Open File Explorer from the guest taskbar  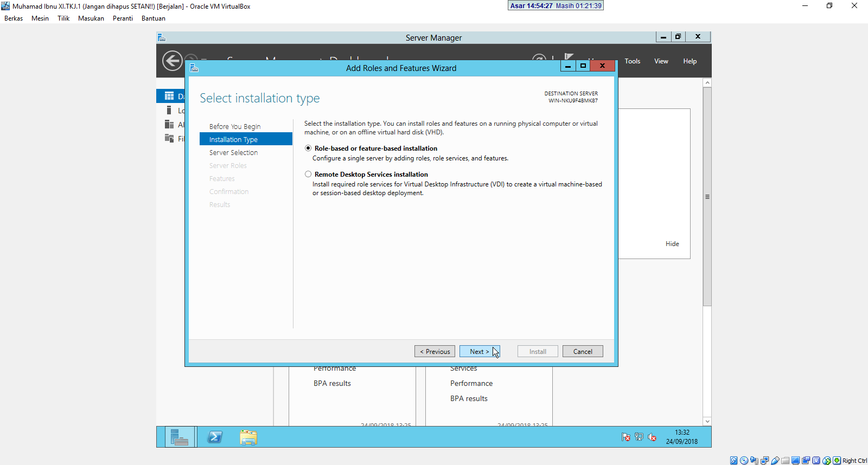coord(248,437)
